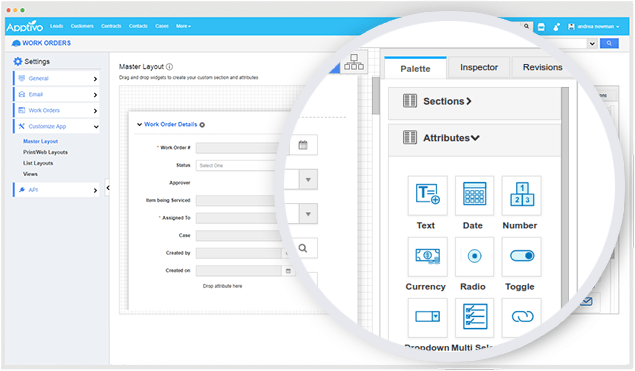Pick the Toggle attribute icon
This screenshot has height=371, width=635.
click(522, 256)
